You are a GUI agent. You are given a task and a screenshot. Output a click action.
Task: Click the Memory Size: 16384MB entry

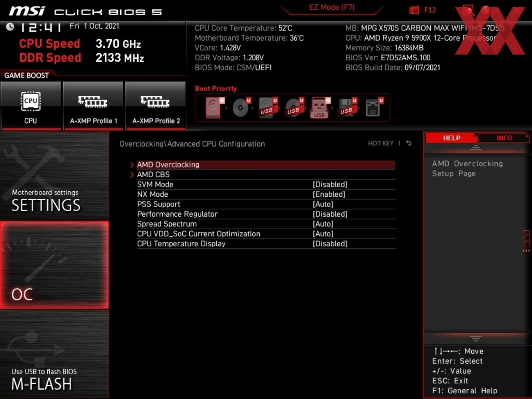tap(385, 48)
